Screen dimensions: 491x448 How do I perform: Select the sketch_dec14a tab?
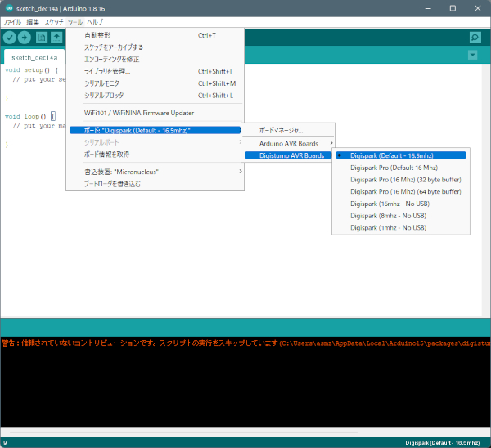click(x=34, y=57)
